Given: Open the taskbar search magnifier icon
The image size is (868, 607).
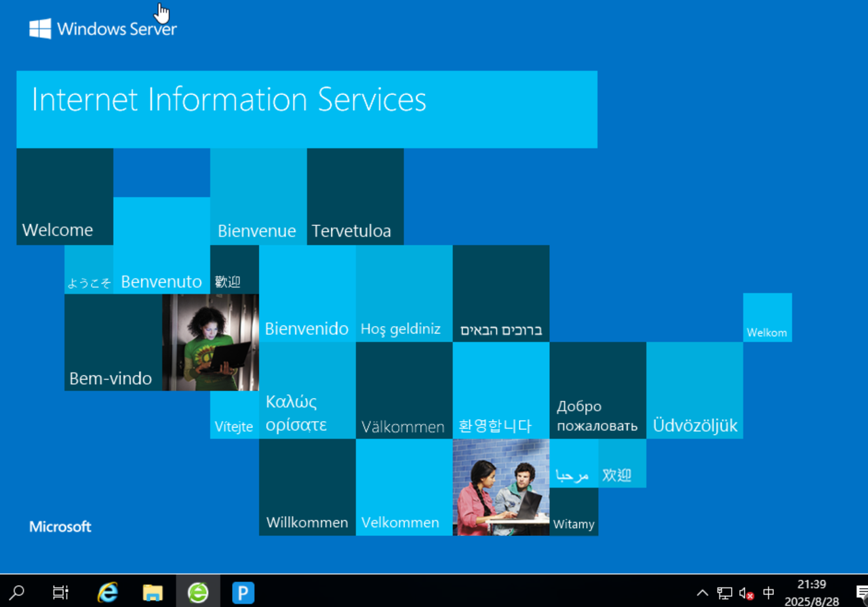Looking at the screenshot, I should (18, 592).
